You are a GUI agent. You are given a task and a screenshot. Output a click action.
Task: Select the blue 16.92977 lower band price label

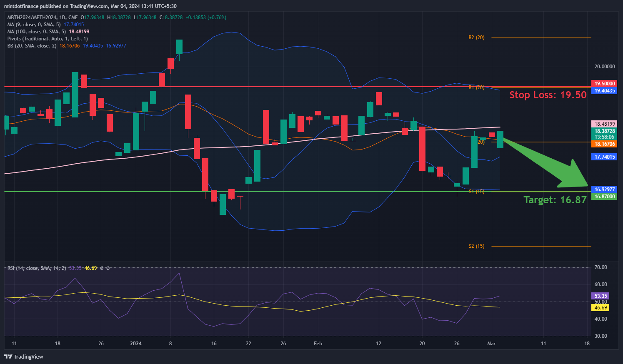pyautogui.click(x=605, y=189)
